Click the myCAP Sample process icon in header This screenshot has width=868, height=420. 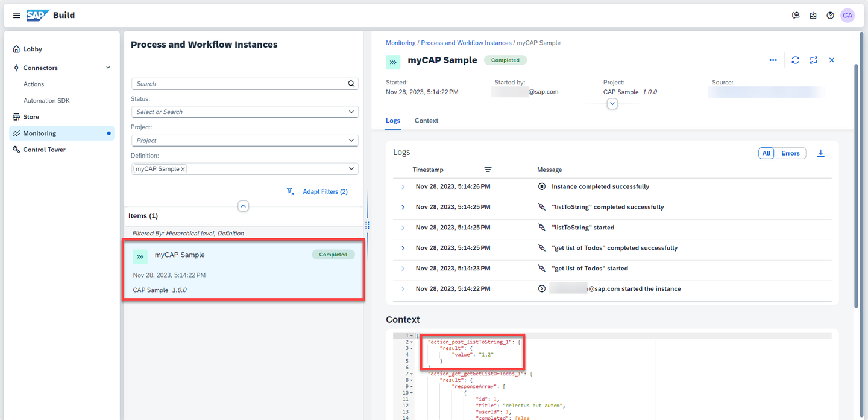[393, 62]
